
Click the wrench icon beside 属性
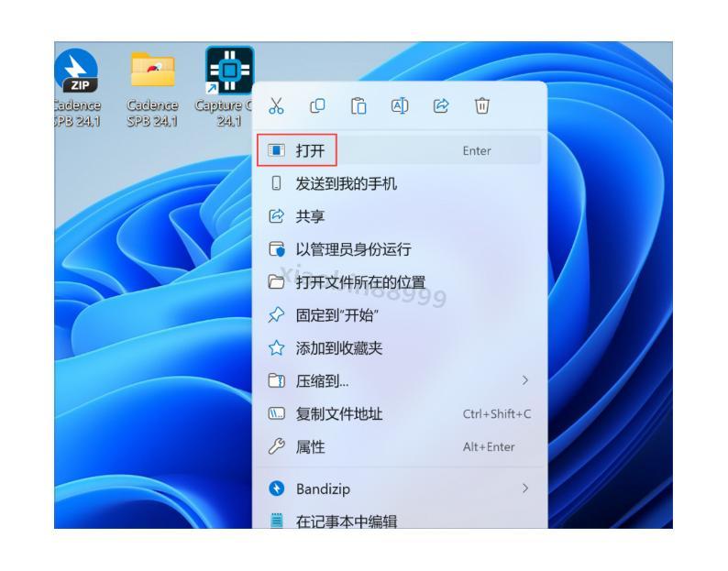(276, 446)
